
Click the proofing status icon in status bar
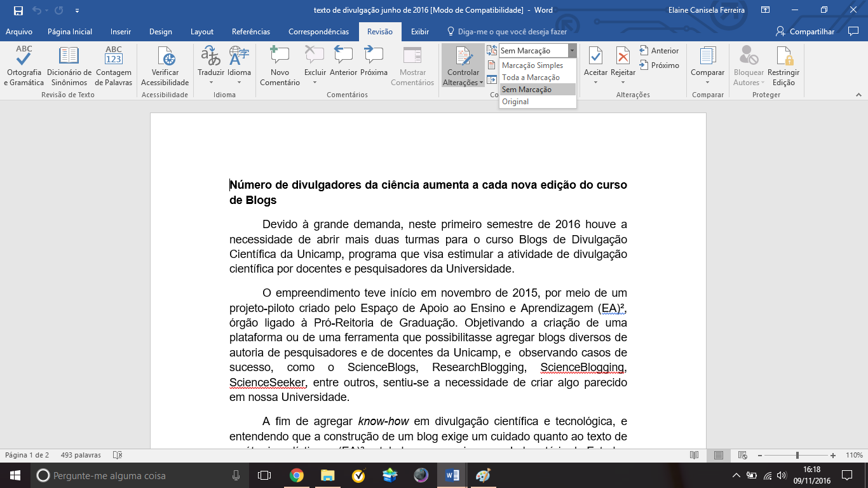(117, 455)
